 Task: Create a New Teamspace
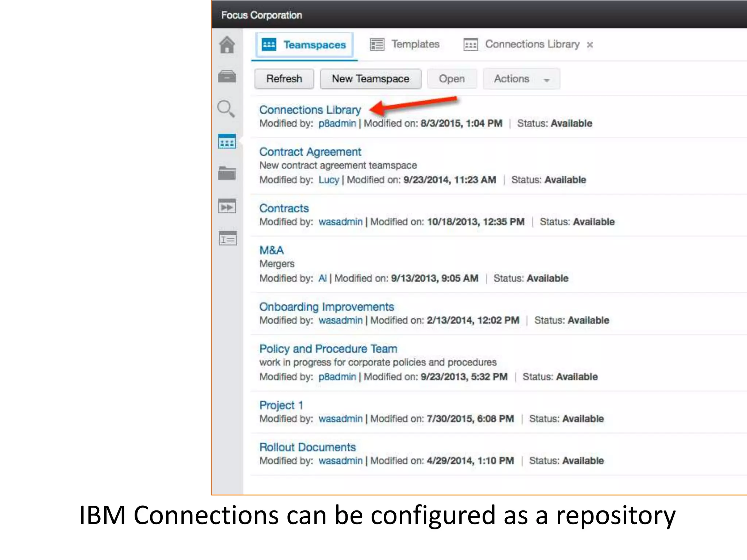[x=371, y=79]
